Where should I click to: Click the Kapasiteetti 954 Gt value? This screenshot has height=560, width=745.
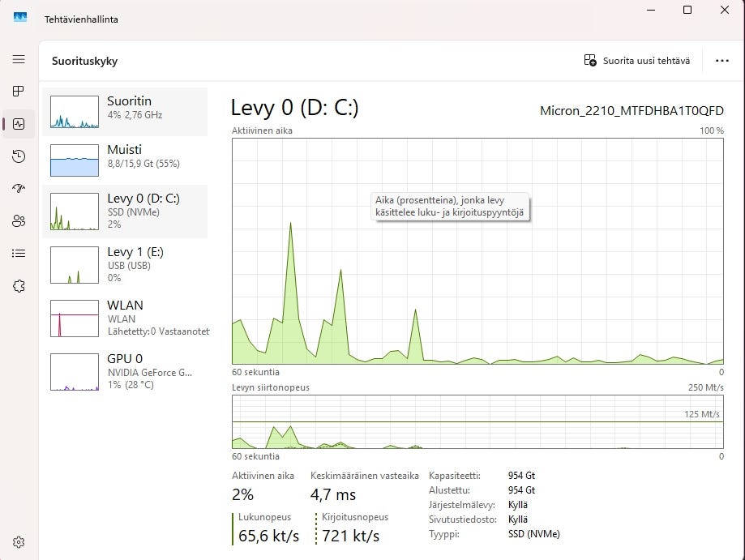(521, 476)
